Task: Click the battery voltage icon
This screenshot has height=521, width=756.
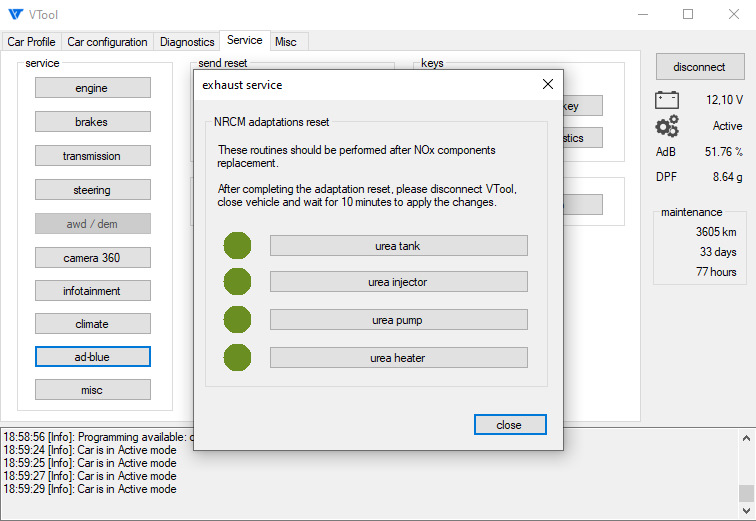Action: pos(667,100)
